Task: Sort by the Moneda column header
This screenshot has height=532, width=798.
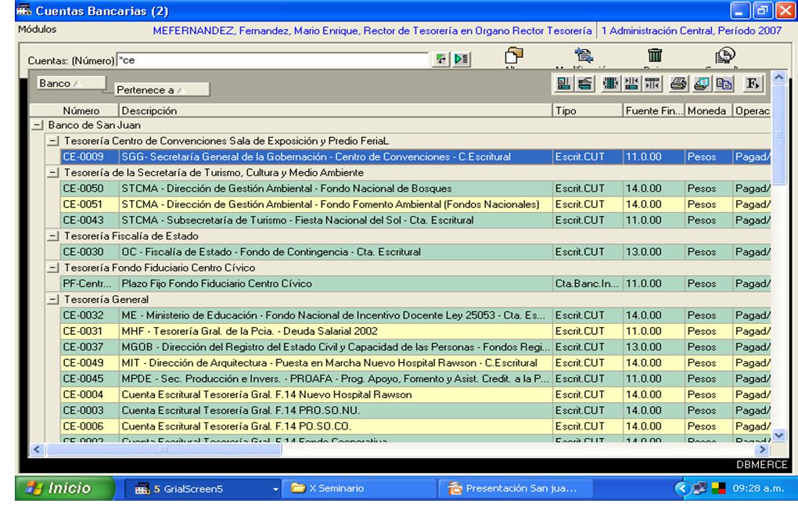Action: [709, 110]
